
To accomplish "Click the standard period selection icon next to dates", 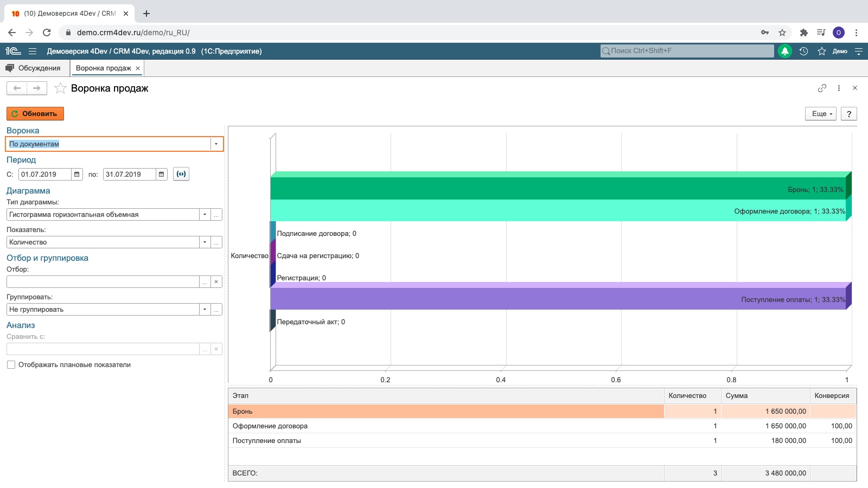I will (x=182, y=174).
